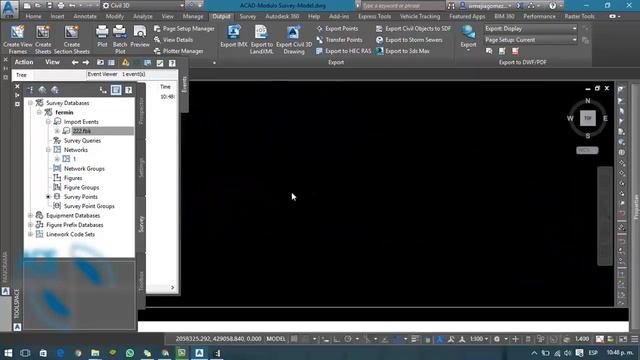
Task: Expand Figure Prefix Databases node
Action: point(30,225)
